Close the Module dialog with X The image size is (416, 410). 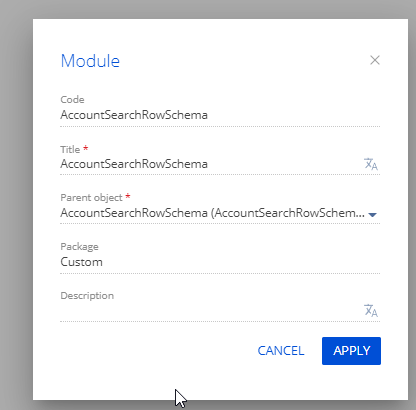pyautogui.click(x=375, y=60)
